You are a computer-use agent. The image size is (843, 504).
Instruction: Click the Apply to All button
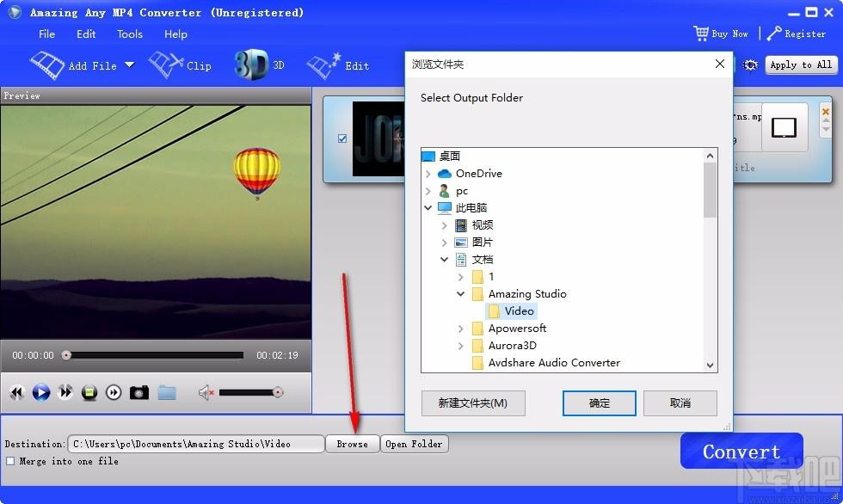801,65
